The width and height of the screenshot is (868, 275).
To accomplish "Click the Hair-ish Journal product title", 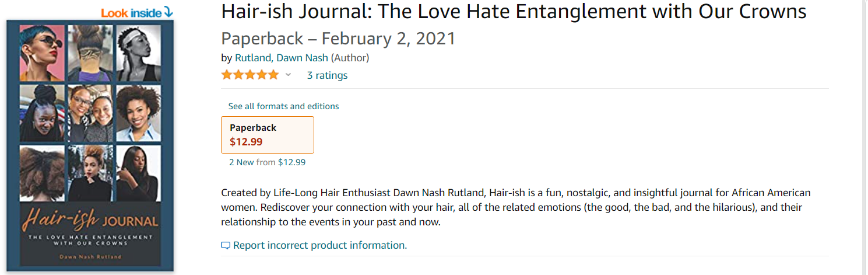I will point(514,12).
